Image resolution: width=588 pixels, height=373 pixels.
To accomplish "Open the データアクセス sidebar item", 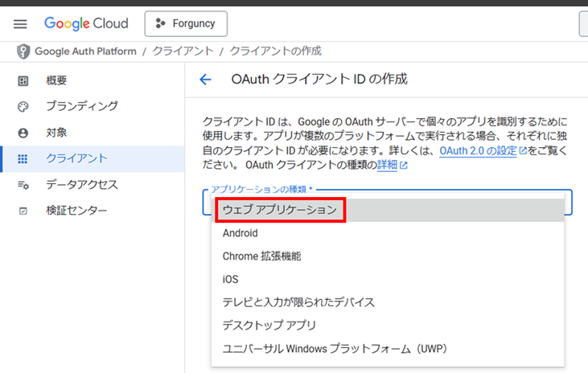I will click(x=93, y=185).
